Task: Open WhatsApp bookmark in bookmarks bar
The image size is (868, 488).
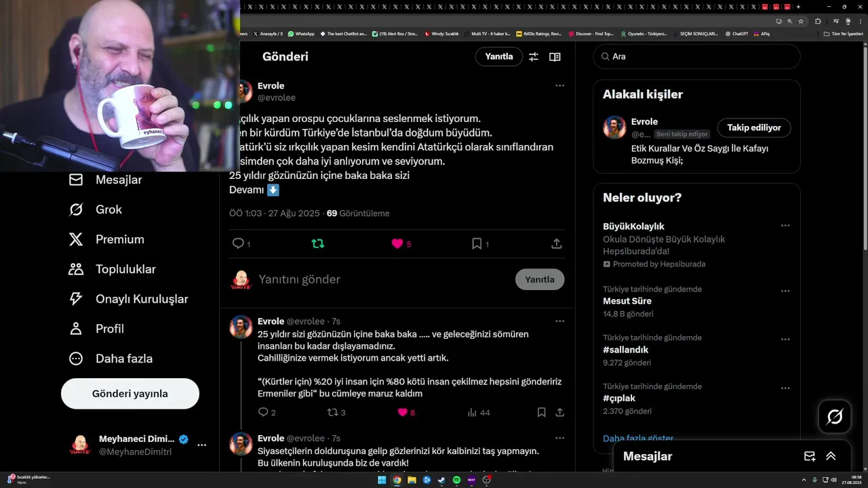Action: [301, 33]
